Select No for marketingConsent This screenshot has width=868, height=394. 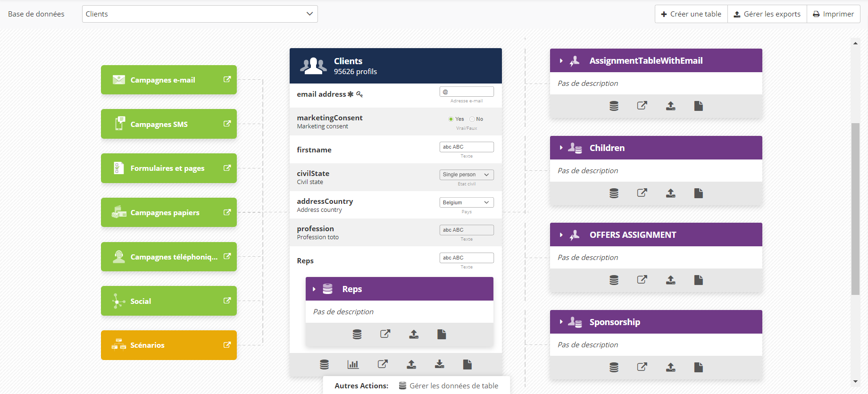[x=472, y=119]
